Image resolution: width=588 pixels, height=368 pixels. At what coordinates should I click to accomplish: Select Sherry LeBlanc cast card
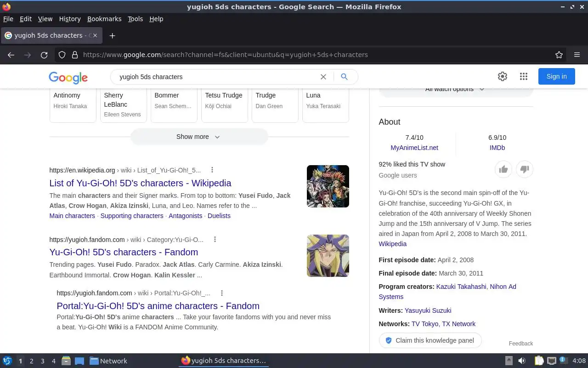coord(123,105)
